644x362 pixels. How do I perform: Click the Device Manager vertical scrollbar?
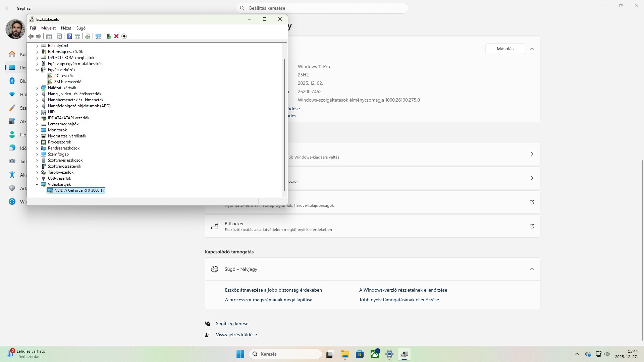click(x=284, y=124)
